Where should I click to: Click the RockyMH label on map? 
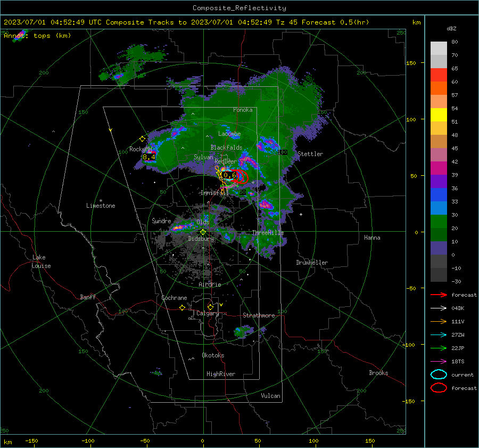tap(141, 149)
